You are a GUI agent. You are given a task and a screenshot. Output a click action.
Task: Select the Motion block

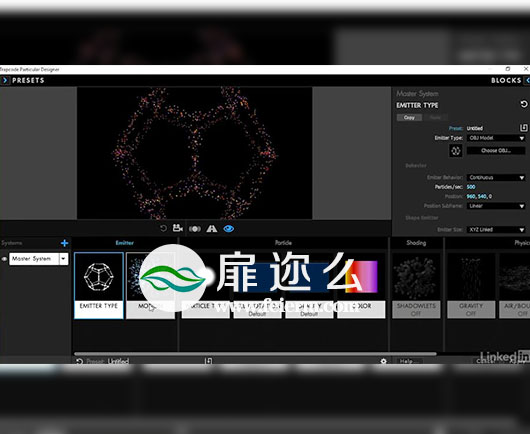[x=150, y=285]
